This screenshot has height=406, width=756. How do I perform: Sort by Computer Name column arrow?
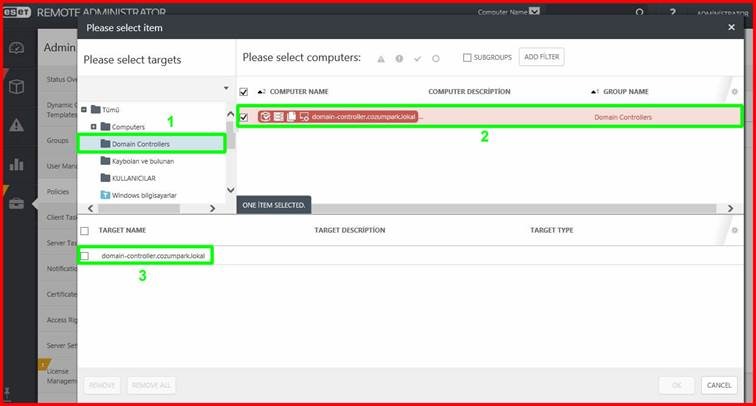261,92
